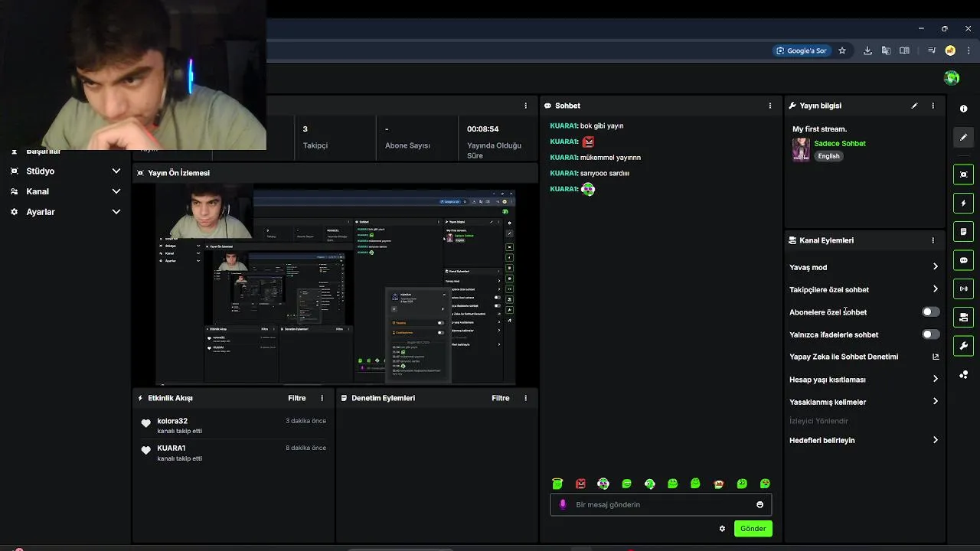Toggle the chat bubble panel icon in sidebar

pyautogui.click(x=963, y=260)
